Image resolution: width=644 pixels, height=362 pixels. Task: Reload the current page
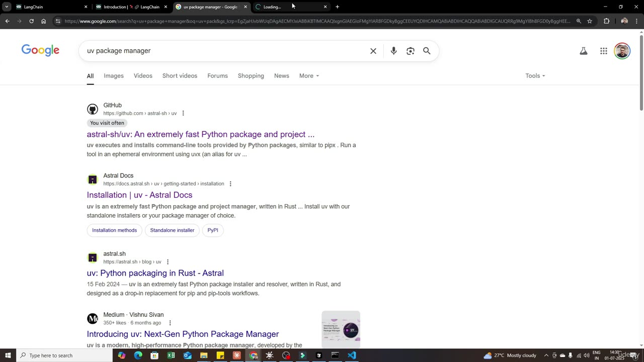pos(31,21)
